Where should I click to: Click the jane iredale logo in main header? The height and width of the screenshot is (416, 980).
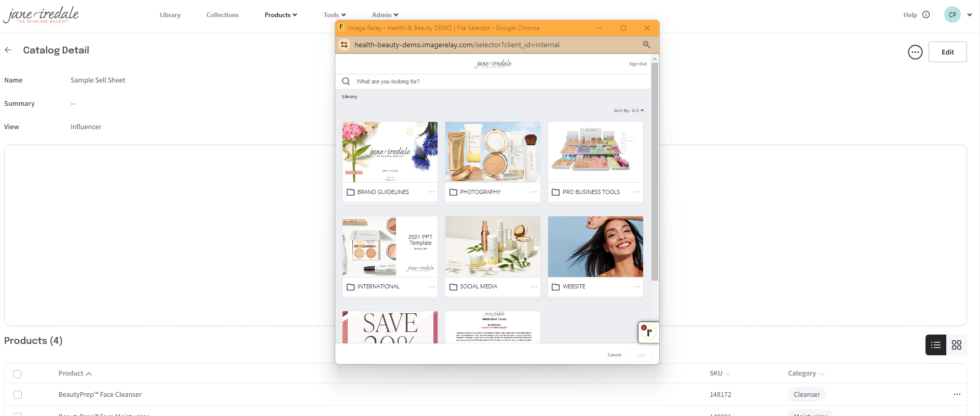coord(41,15)
